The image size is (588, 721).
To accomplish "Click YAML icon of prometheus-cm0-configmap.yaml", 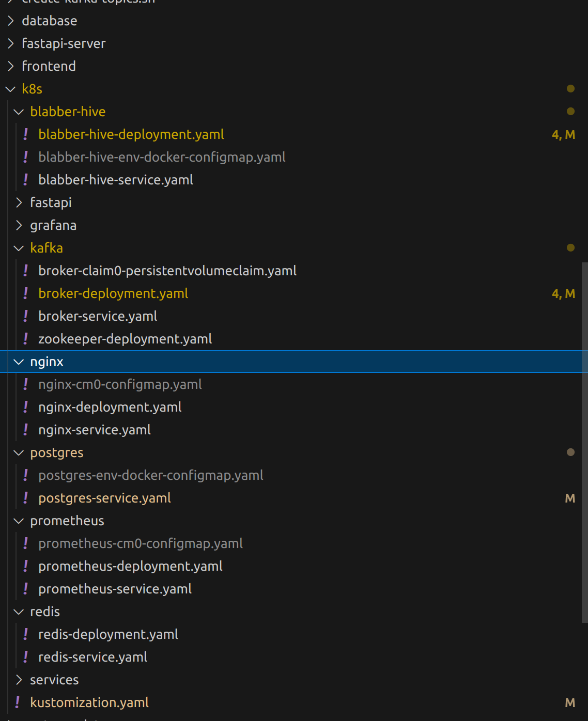I will coord(26,543).
